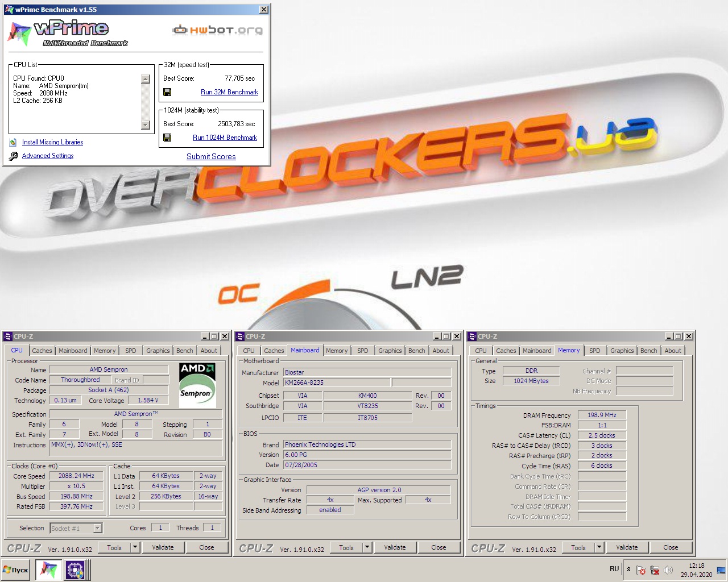Click the volume speaker tray icon

coord(668,569)
